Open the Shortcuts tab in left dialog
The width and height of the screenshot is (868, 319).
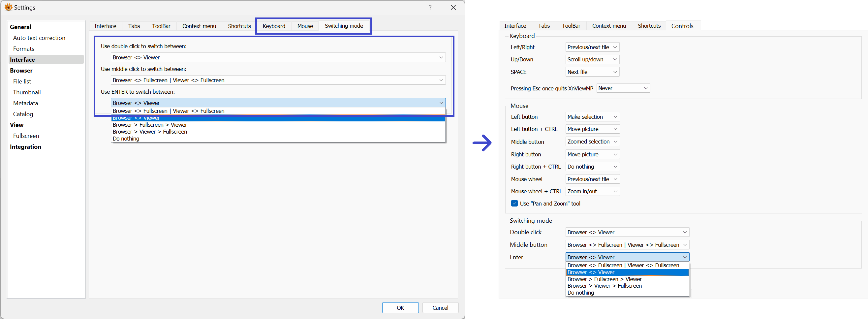(x=239, y=26)
